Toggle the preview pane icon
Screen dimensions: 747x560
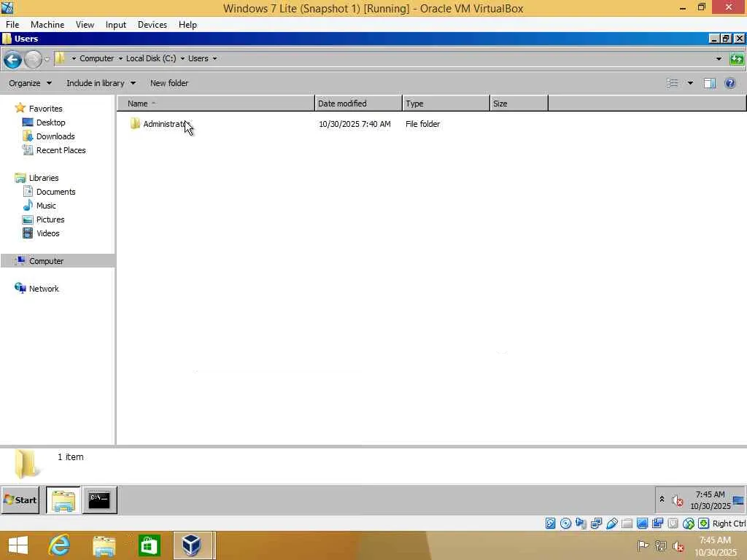[x=710, y=83]
